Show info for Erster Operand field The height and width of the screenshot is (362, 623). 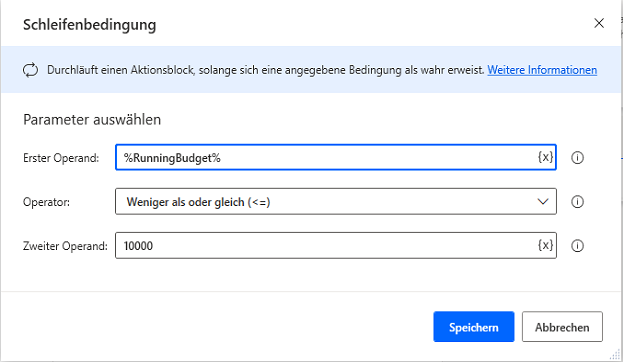pyautogui.click(x=577, y=158)
